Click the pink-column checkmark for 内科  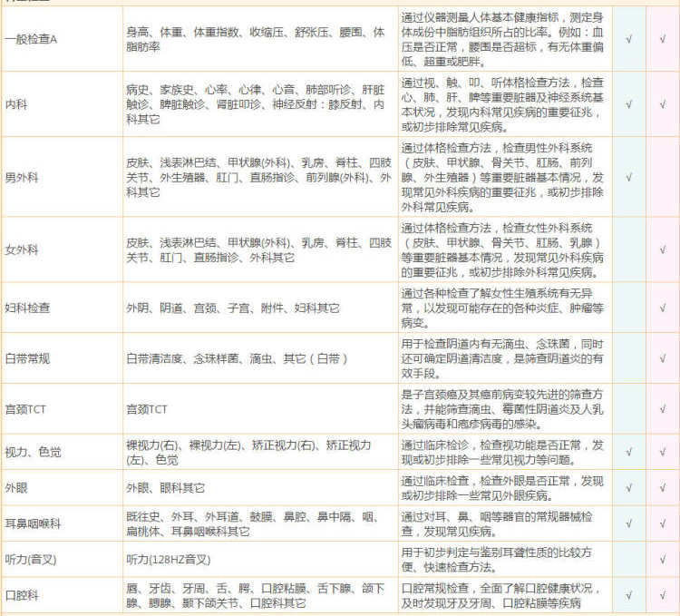tap(662, 104)
